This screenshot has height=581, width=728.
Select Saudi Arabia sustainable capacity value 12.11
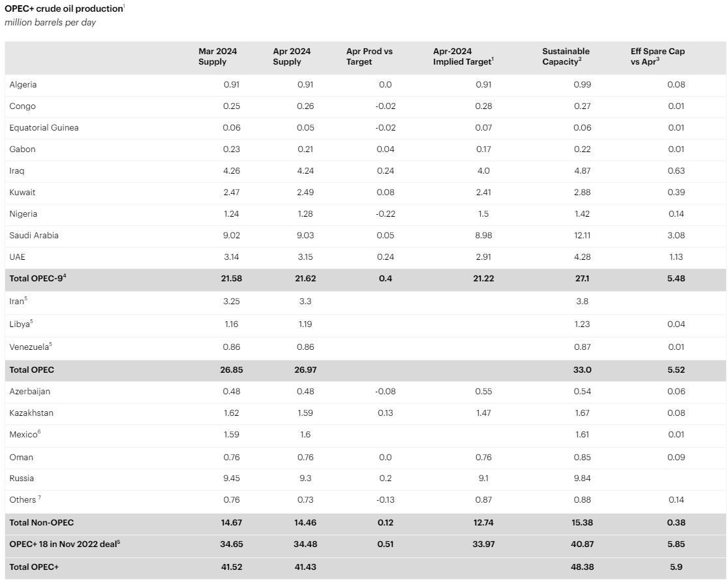point(583,235)
